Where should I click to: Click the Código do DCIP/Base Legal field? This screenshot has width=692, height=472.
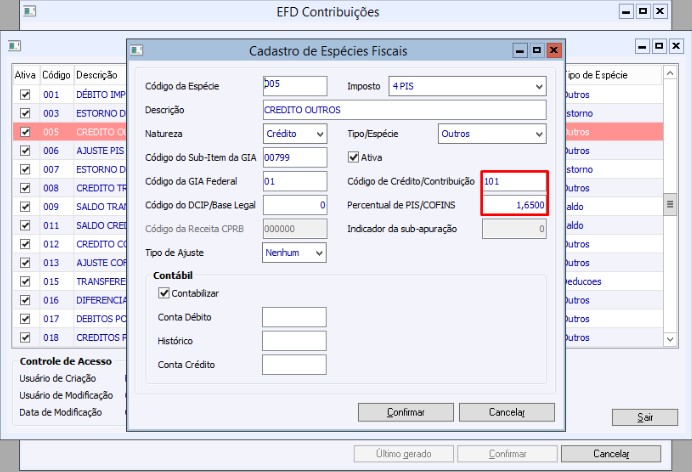[295, 205]
